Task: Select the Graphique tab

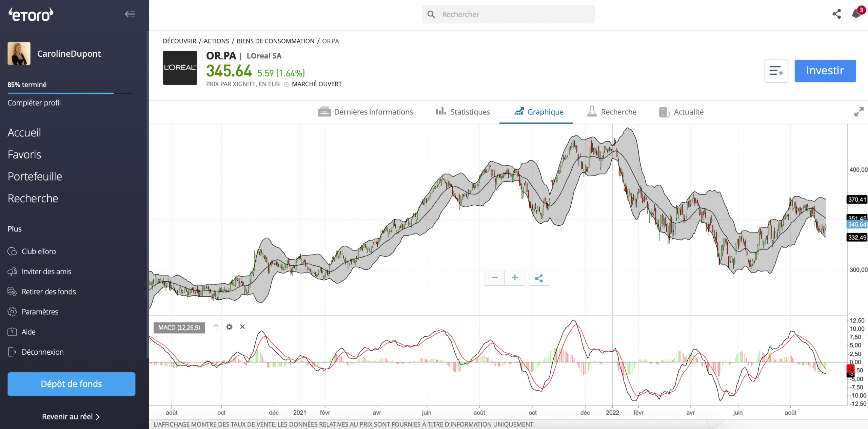Action: (538, 112)
